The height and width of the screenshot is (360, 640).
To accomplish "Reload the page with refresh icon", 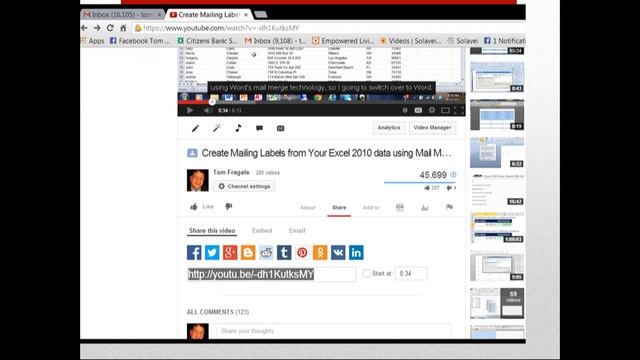I will tap(110, 28).
